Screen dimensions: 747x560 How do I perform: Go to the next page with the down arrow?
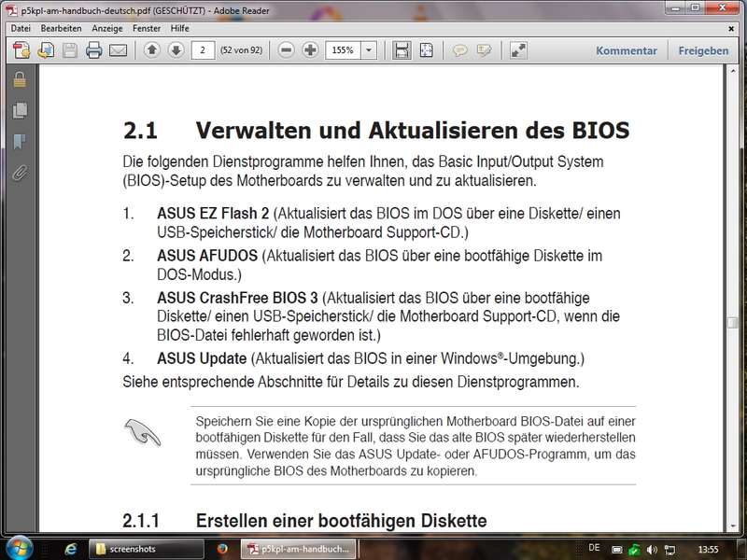click(x=176, y=49)
